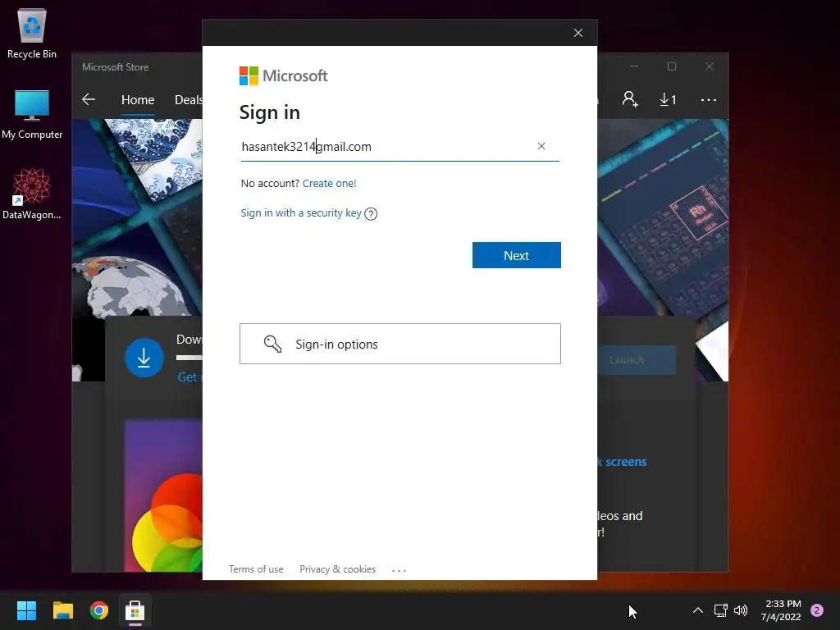Click the screens link in the Store
Screen dimensions: 840x630
(623, 462)
